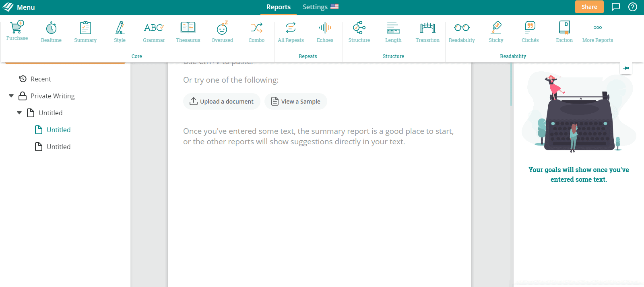Run the Combo report

pyautogui.click(x=256, y=32)
